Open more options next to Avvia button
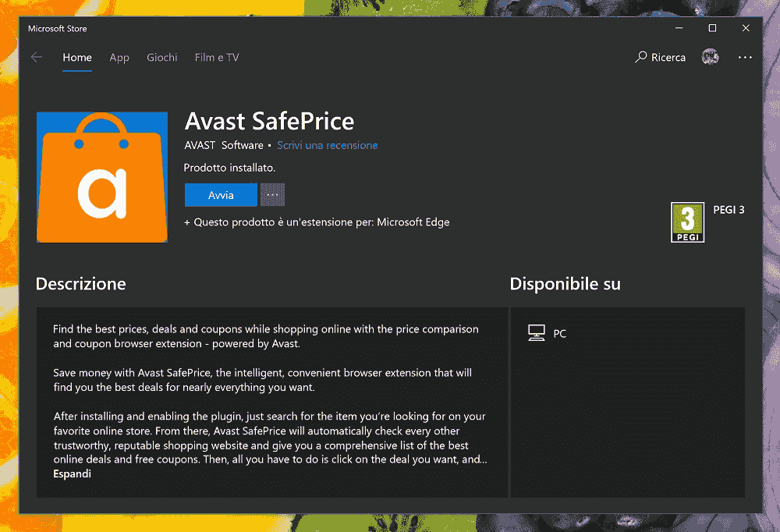 pos(271,194)
